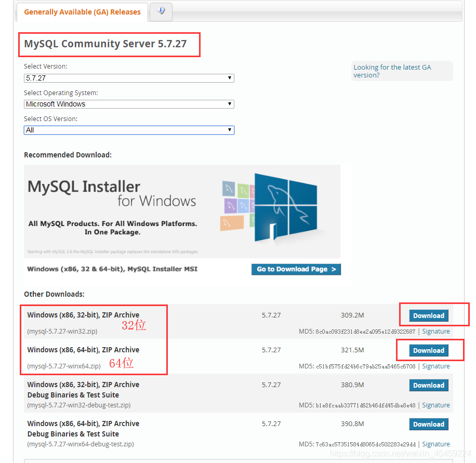
Task: Click the '380.9M' file size text
Action: [x=352, y=385]
